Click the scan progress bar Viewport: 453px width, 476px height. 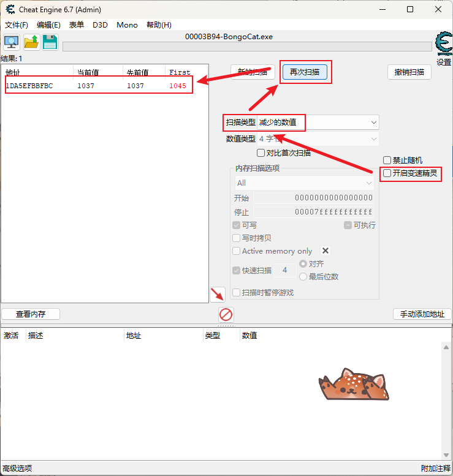pyautogui.click(x=246, y=47)
